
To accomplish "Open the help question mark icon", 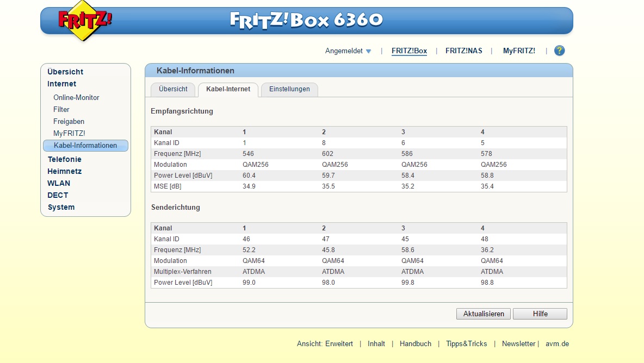I will [559, 51].
